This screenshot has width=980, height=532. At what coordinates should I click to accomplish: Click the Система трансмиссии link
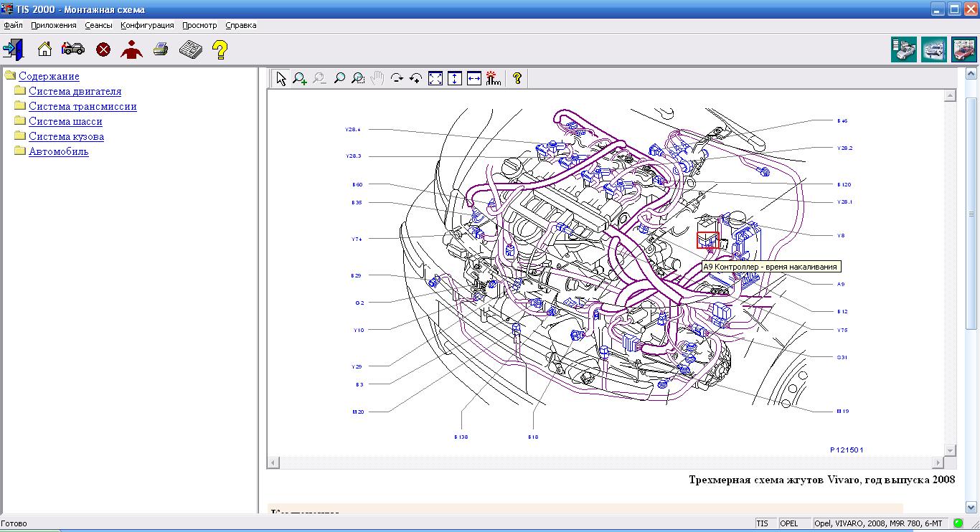point(83,106)
